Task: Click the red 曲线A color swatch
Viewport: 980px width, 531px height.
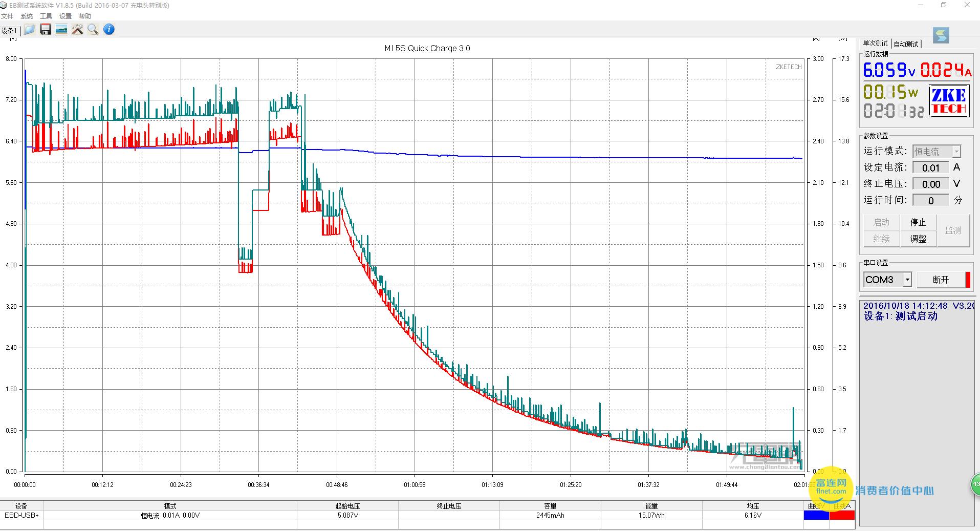Action: 842,515
